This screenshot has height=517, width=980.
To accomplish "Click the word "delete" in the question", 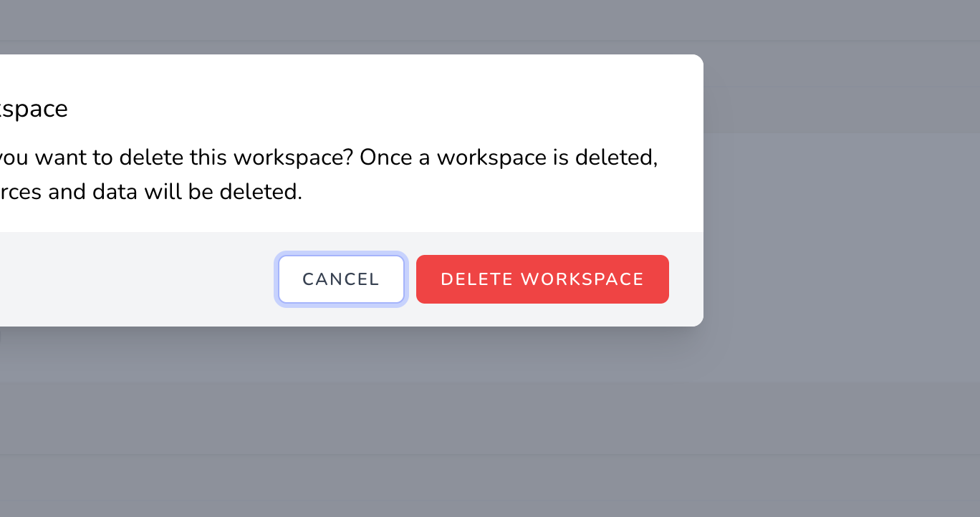I will [153, 158].
